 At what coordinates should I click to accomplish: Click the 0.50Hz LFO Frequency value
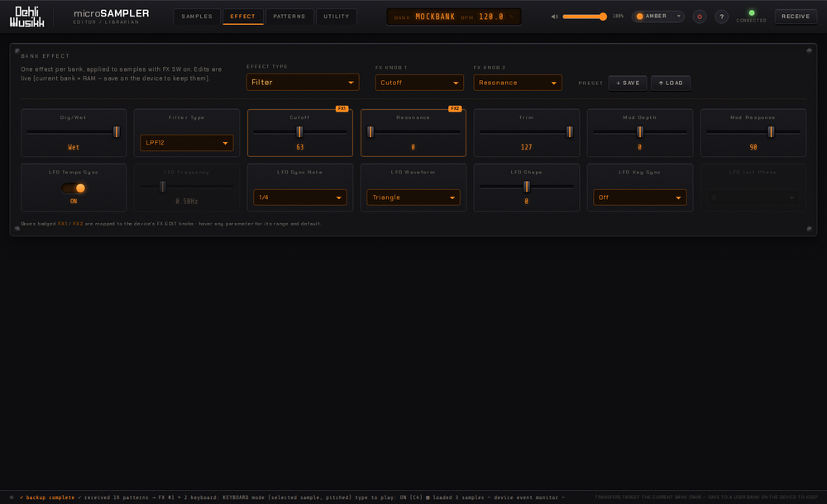click(187, 202)
